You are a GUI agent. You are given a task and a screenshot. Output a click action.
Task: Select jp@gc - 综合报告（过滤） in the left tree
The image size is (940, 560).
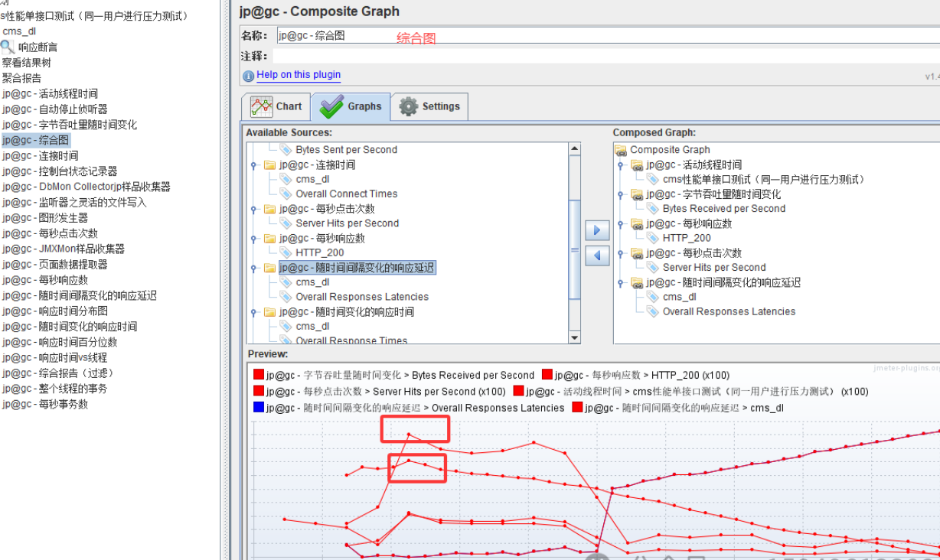57,373
